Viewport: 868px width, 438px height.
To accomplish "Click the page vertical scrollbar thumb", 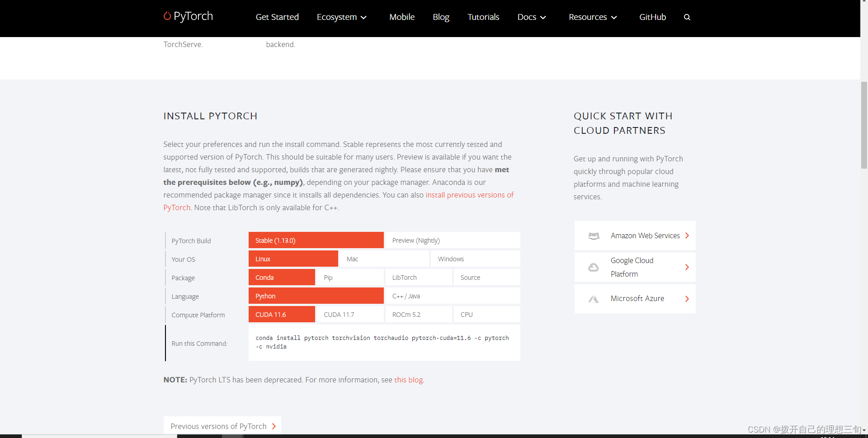I will [864, 125].
